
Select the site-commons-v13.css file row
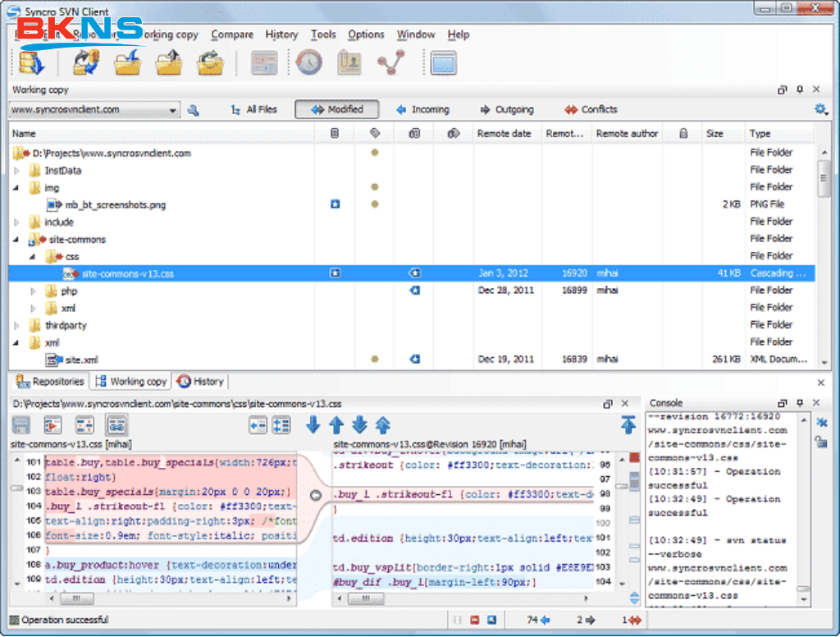tap(127, 273)
